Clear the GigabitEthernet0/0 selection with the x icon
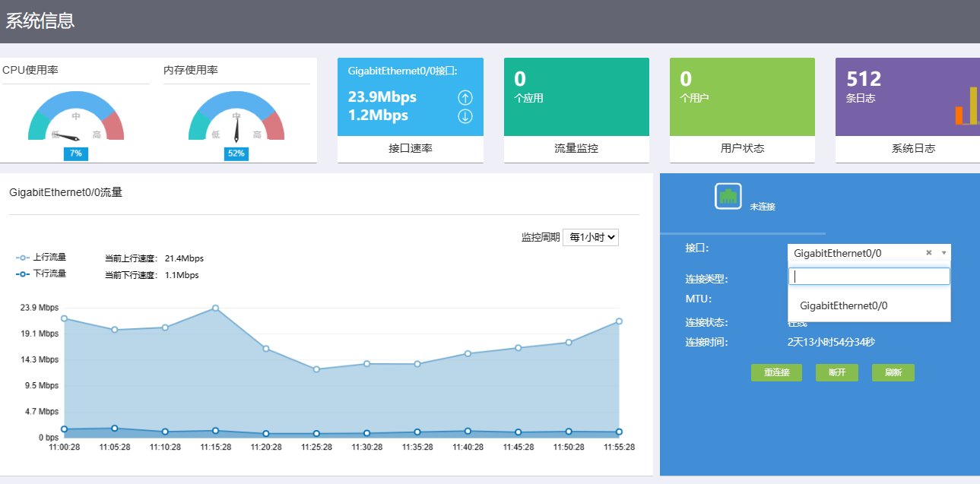The image size is (980, 484). [929, 253]
